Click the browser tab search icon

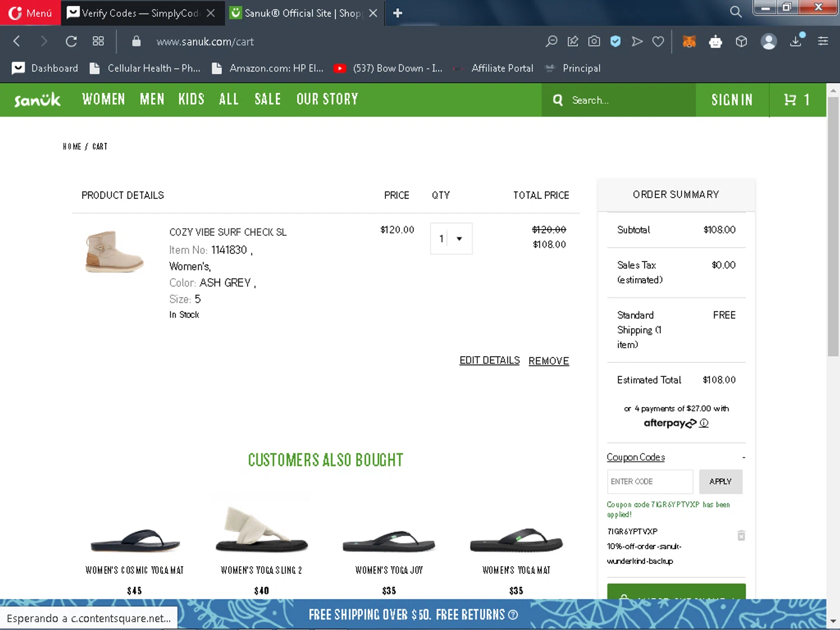[x=736, y=12]
